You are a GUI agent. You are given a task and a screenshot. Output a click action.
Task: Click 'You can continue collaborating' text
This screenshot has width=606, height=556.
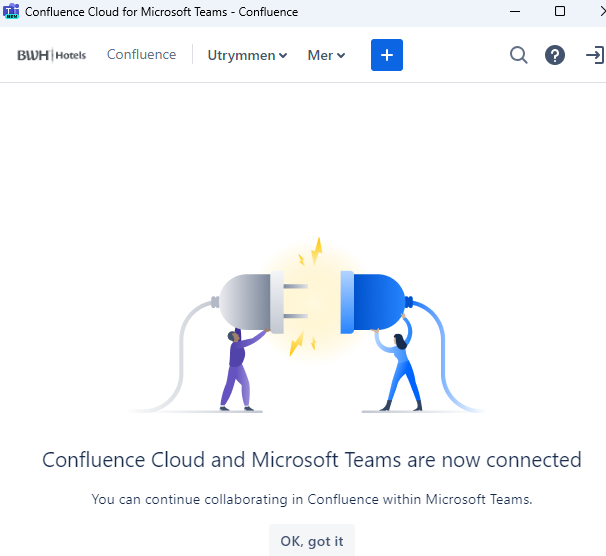click(312, 499)
